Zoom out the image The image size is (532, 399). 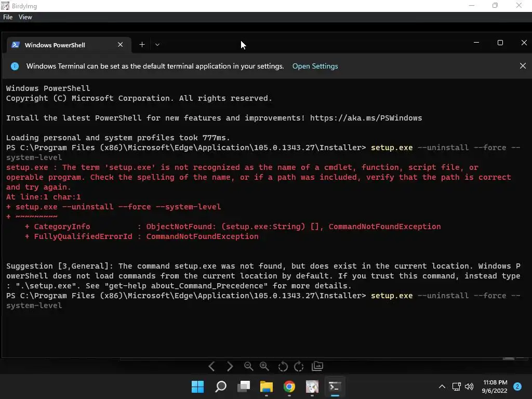tap(248, 366)
